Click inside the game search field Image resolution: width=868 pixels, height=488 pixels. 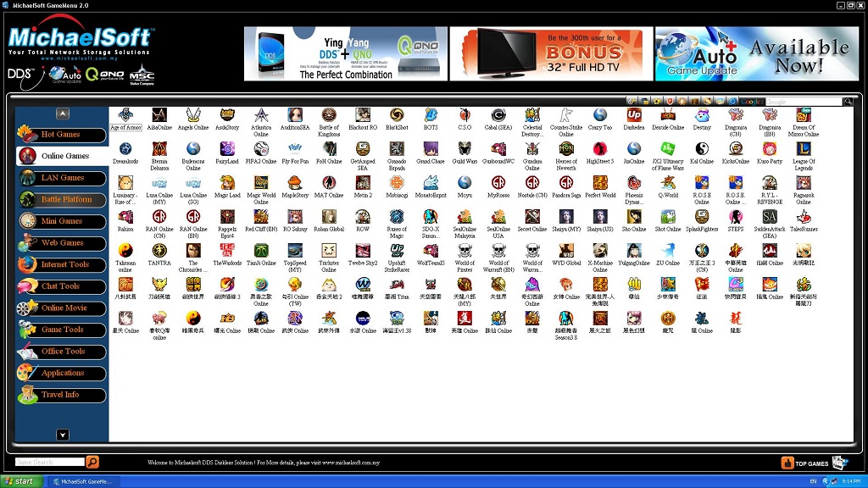(x=47, y=462)
